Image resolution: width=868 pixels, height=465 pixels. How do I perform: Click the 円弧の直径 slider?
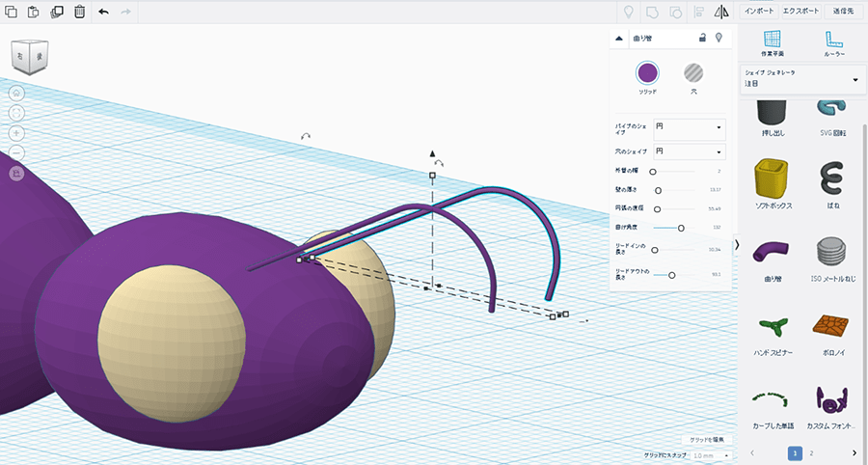coord(674,209)
